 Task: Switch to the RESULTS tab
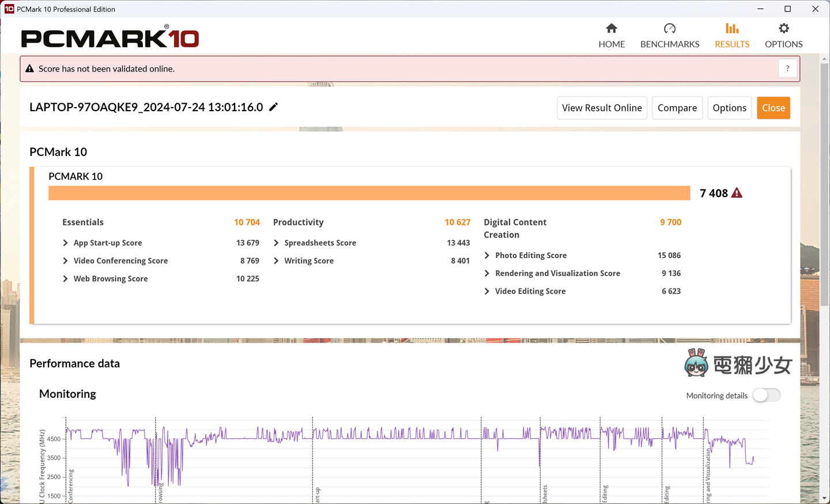(732, 36)
